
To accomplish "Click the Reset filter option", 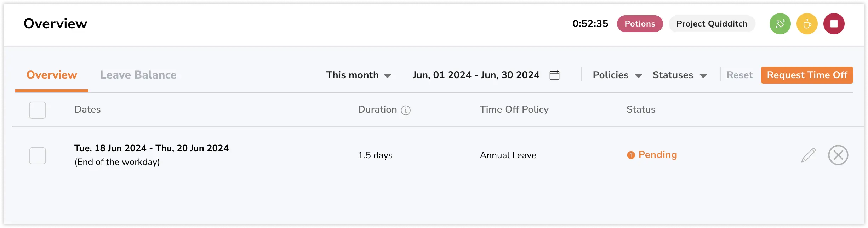I will 739,75.
